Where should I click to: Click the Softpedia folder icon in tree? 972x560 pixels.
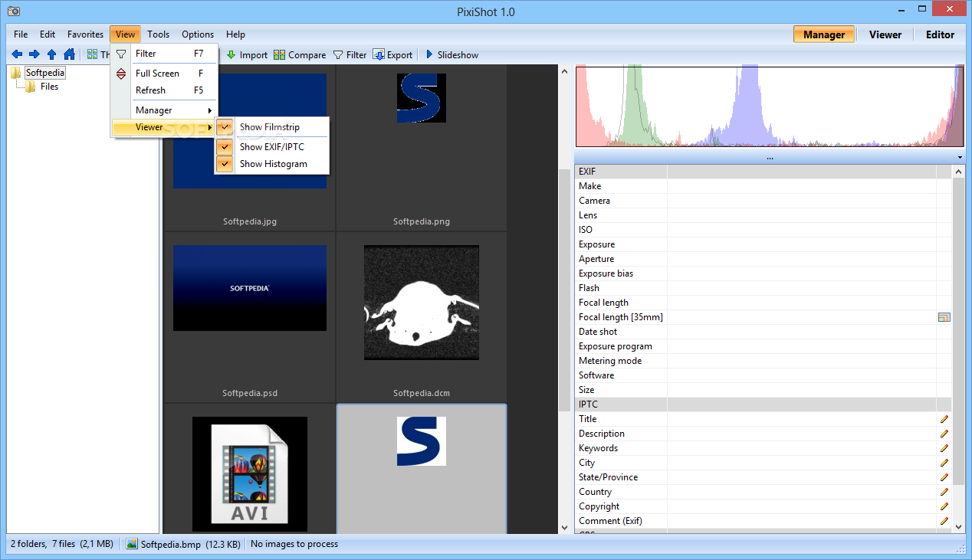pyautogui.click(x=16, y=73)
